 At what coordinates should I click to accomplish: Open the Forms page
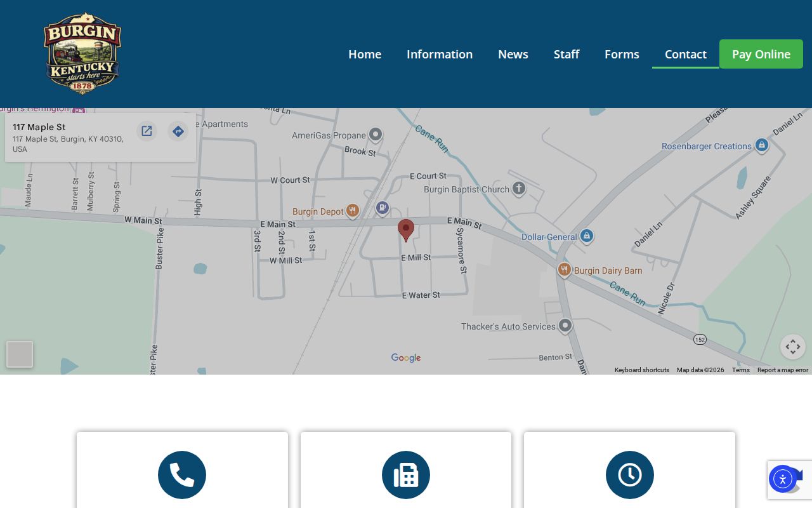(x=622, y=54)
